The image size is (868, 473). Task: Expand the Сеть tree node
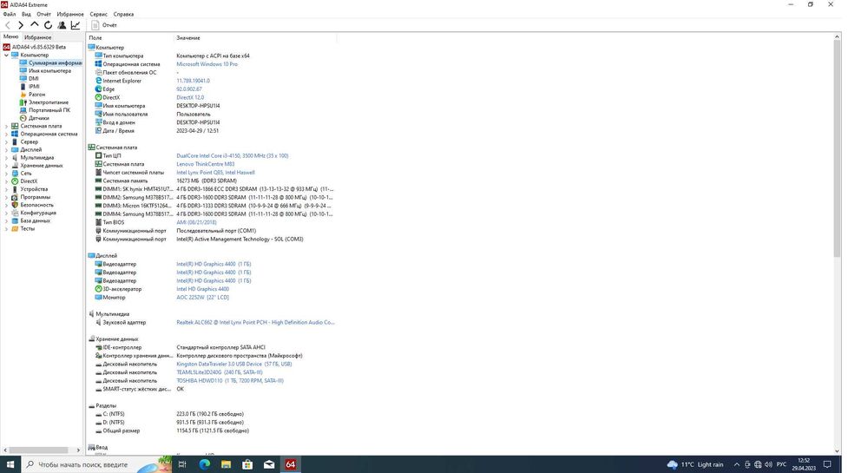[x=6, y=174]
